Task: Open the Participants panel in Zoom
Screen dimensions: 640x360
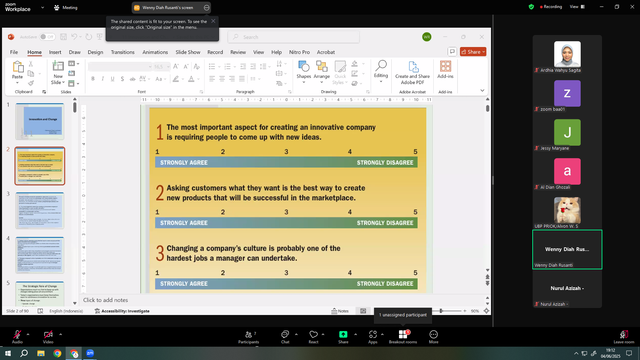Action: 249,337
